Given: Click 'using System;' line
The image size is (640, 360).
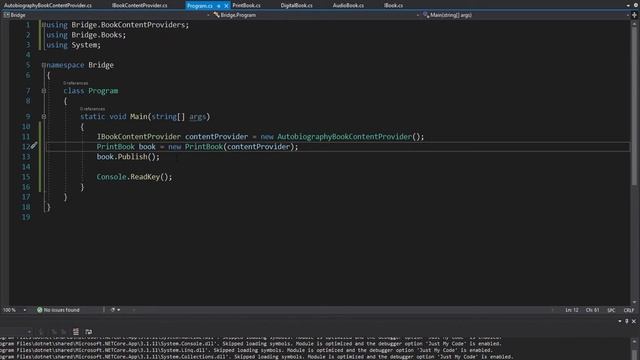Looking at the screenshot, I should [x=73, y=45].
